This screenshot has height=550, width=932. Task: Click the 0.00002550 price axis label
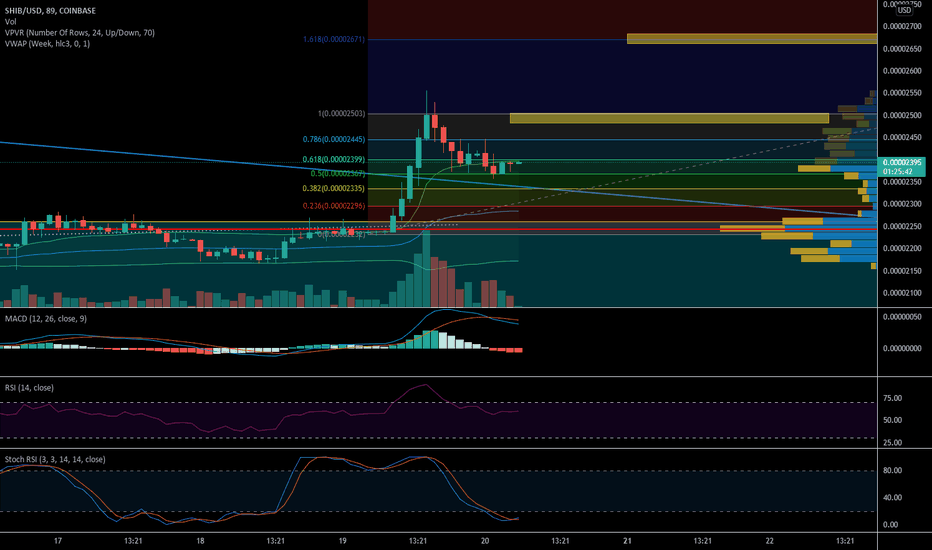click(902, 93)
